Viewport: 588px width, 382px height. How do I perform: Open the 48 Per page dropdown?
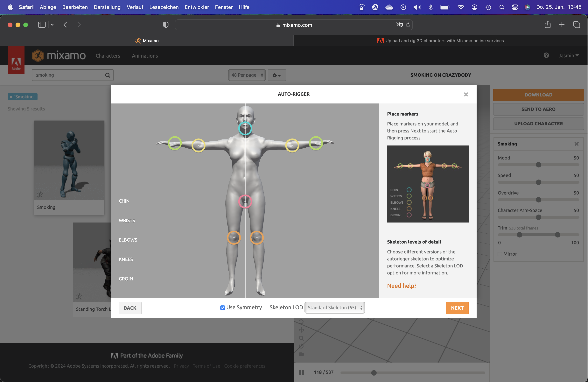[x=247, y=75]
